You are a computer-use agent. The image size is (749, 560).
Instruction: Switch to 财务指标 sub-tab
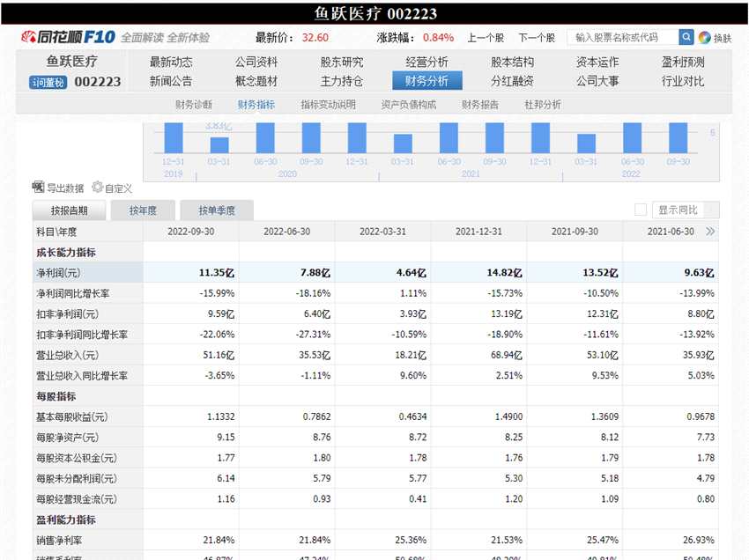(256, 105)
